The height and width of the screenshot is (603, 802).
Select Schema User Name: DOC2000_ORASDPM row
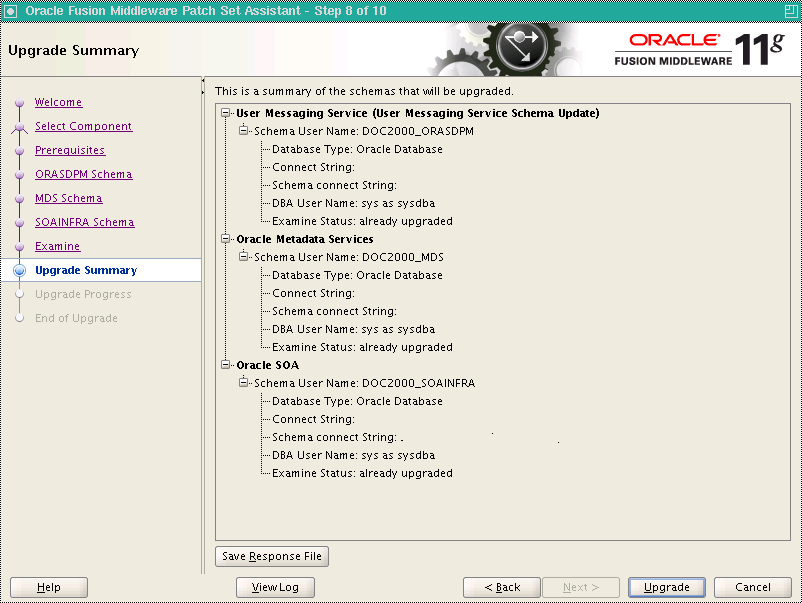tap(364, 131)
